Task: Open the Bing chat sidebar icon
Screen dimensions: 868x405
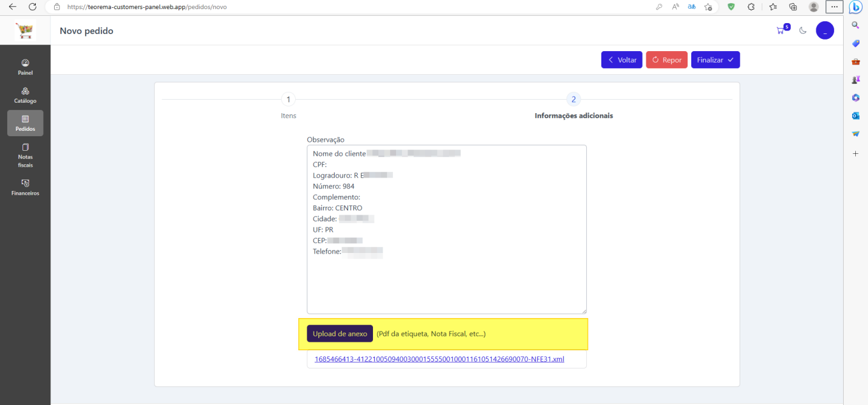Action: click(x=856, y=7)
